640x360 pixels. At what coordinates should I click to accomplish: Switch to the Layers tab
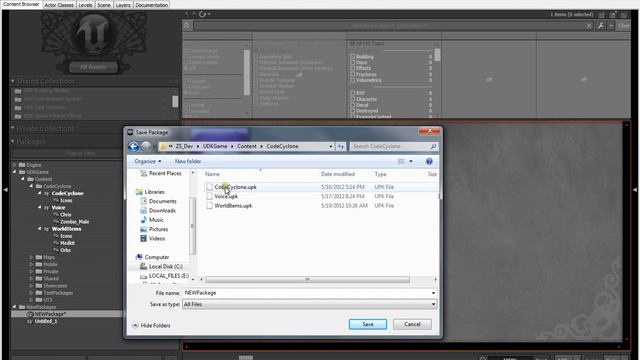pyautogui.click(x=123, y=5)
